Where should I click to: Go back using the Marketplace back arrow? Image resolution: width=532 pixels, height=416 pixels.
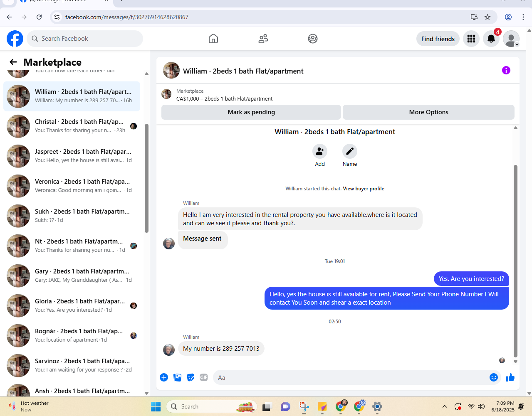[13, 62]
